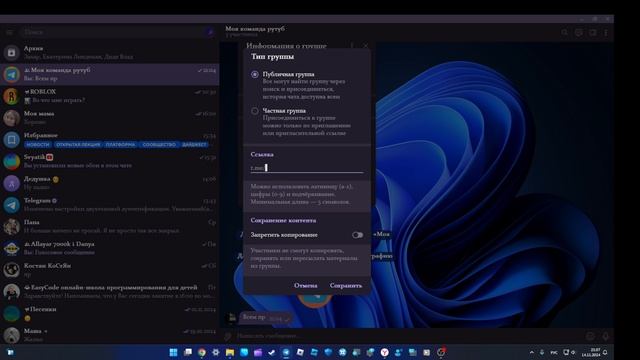Viewport: 640px width, 360px height.
Task: Open the widgets icon on taskbar left
Action: (10, 352)
